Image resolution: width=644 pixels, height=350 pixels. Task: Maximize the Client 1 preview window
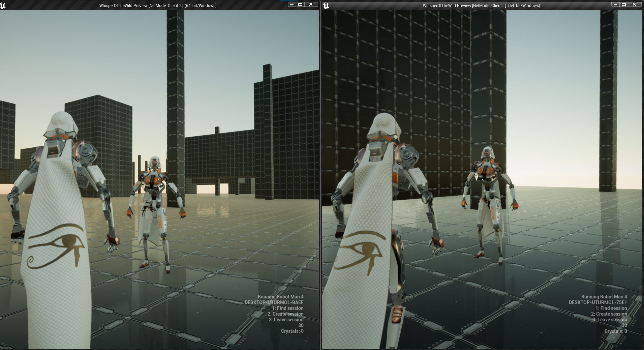tap(624, 4)
